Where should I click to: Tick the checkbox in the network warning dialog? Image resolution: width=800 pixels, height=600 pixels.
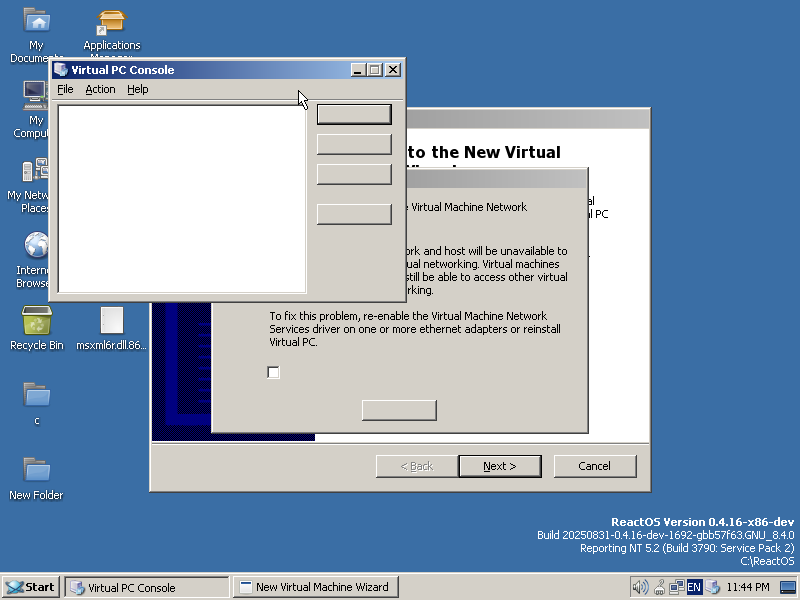tap(274, 373)
